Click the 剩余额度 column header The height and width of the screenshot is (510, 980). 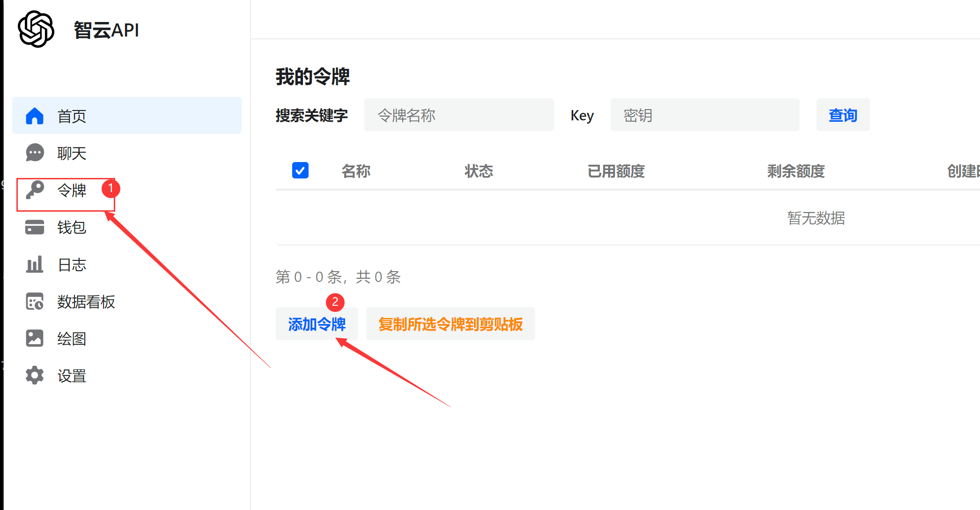click(796, 171)
